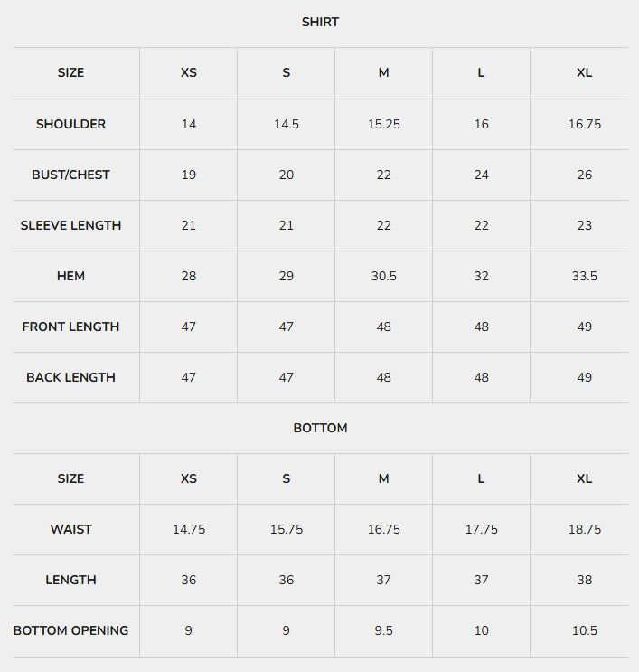639x672 pixels.
Task: Click the WAIST row label
Action: [70, 529]
